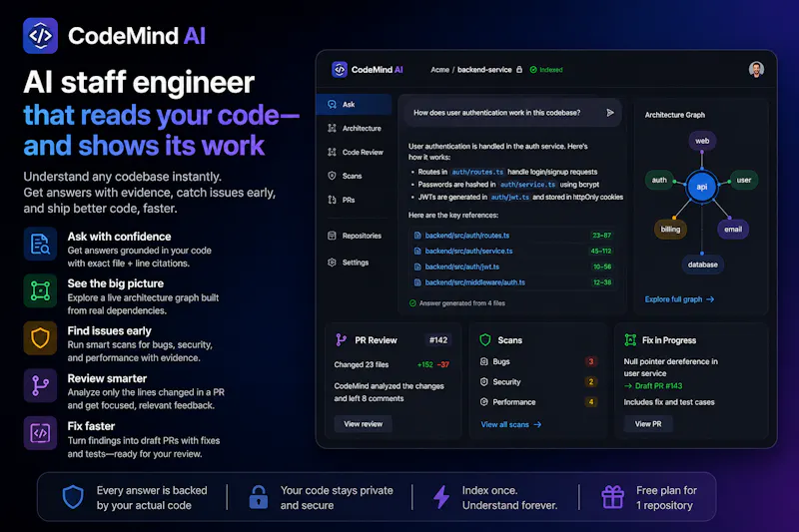The height and width of the screenshot is (532, 799).
Task: Select the auth node in Architecture Graph
Action: pyautogui.click(x=659, y=180)
